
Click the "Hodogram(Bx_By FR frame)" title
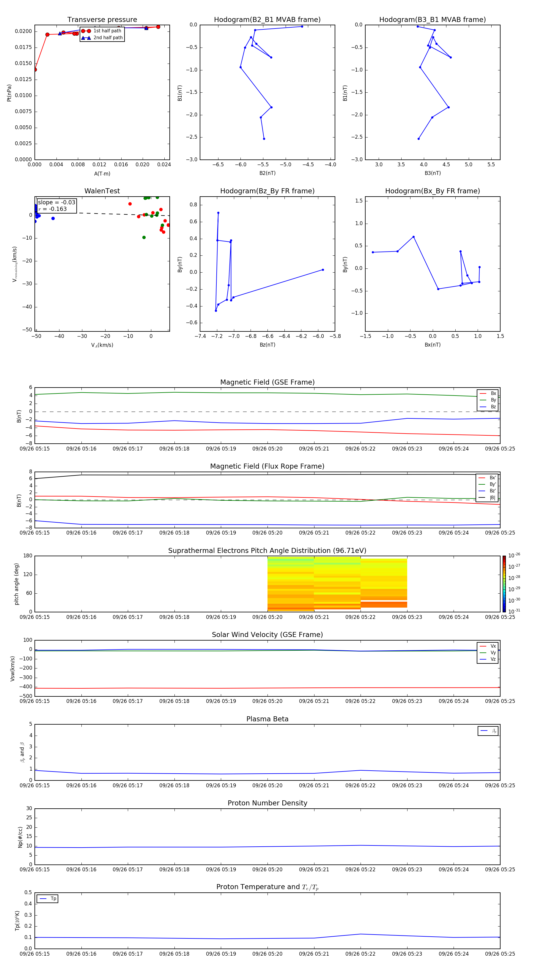432,191
